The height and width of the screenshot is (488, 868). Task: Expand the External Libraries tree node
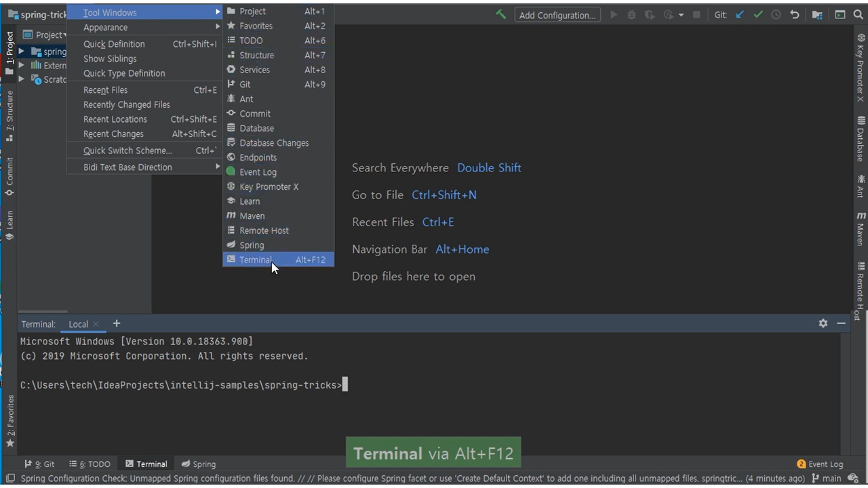pyautogui.click(x=22, y=66)
